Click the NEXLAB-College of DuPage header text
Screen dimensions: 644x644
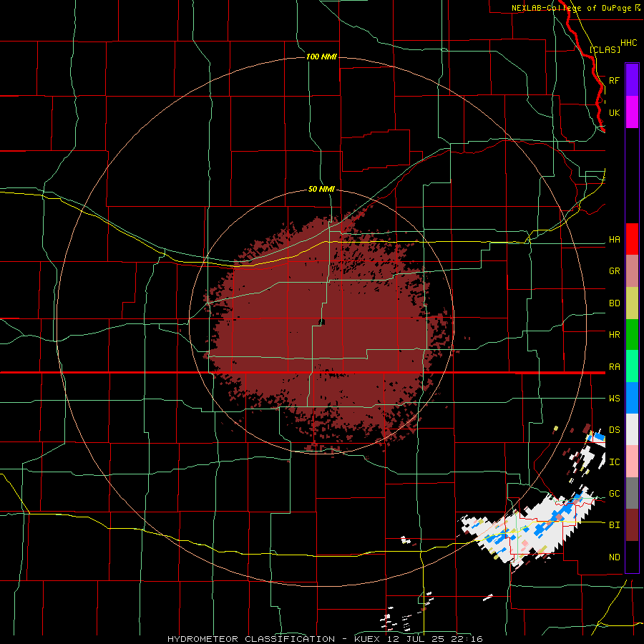(572, 8)
